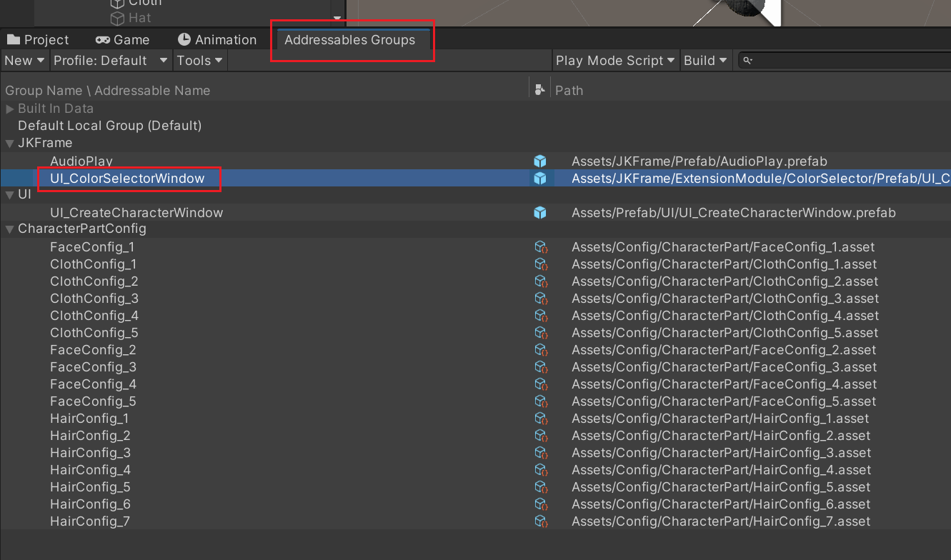951x560 pixels.
Task: Click the prefab icon for AudioPlay
Action: point(540,161)
